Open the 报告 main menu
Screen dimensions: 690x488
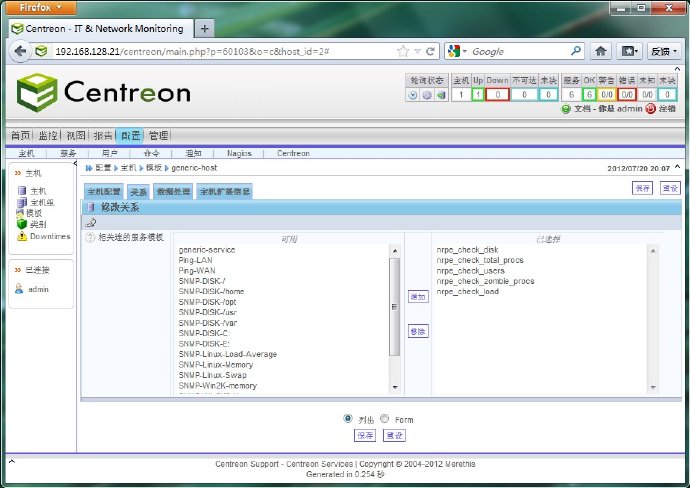103,136
